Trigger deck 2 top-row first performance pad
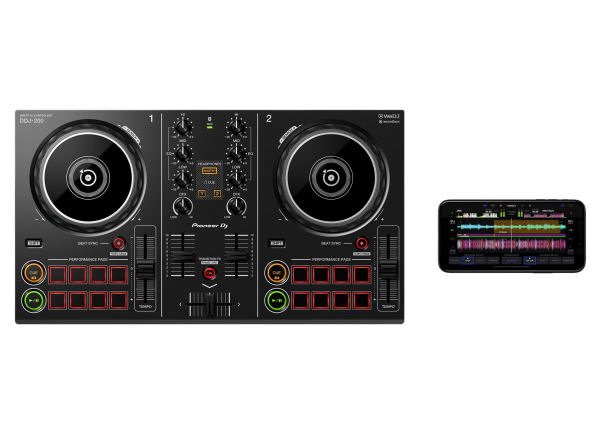 click(300, 274)
